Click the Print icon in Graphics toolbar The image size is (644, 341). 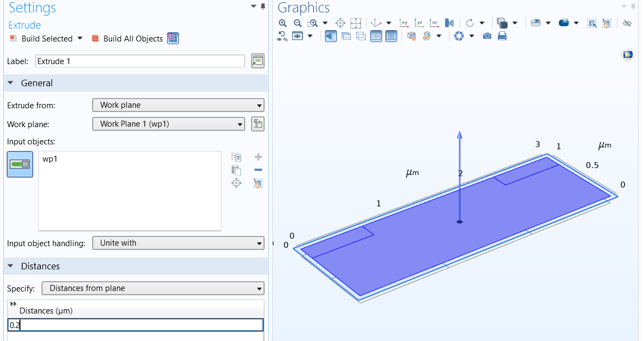(502, 36)
